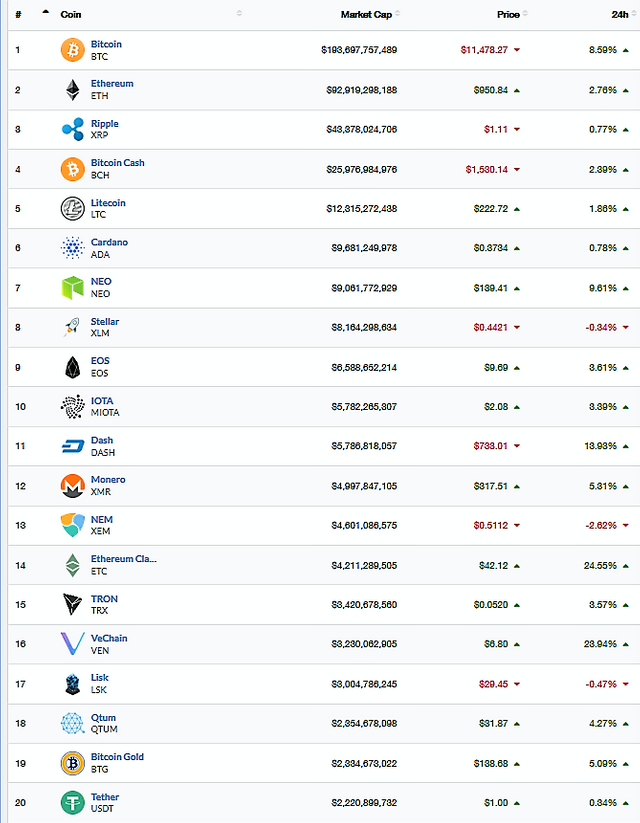Open the Dash coin link
640x823 pixels.
(x=102, y=440)
